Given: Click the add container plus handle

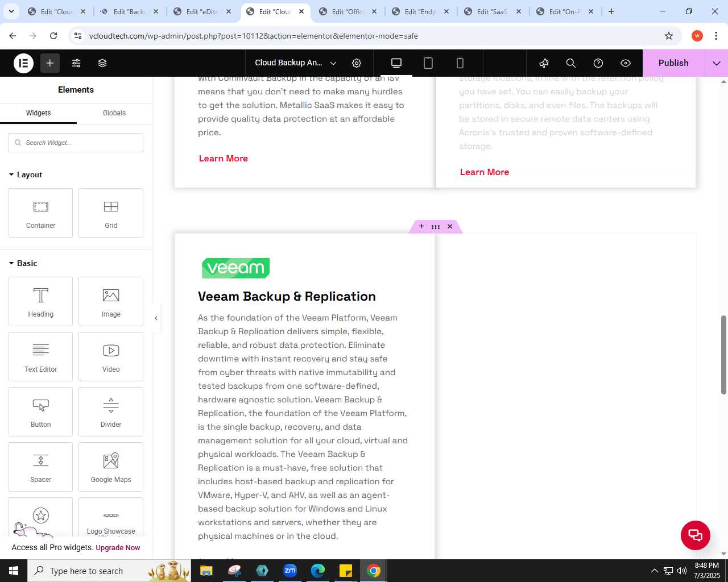Looking at the screenshot, I should click(x=421, y=226).
